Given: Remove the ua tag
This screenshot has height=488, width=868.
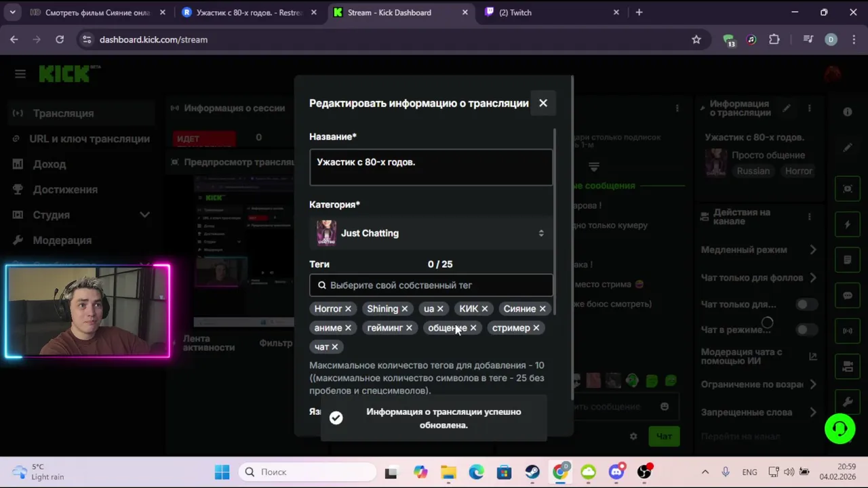Looking at the screenshot, I should (x=440, y=309).
